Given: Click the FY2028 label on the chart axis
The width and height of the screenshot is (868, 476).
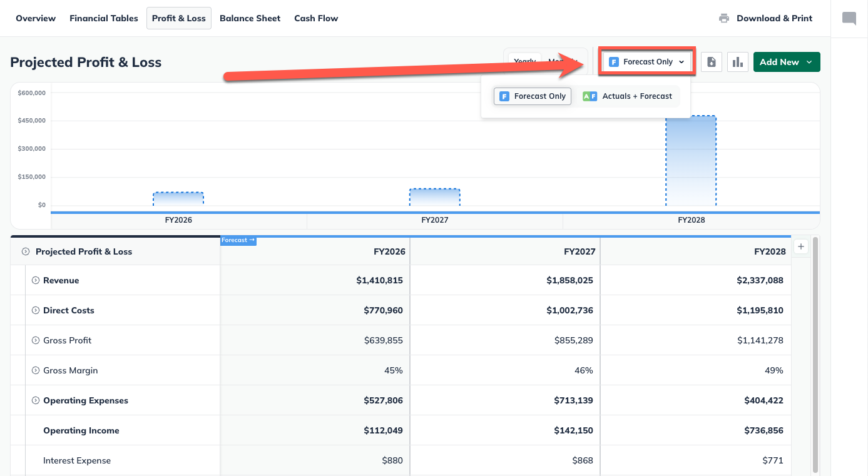Looking at the screenshot, I should 692,220.
